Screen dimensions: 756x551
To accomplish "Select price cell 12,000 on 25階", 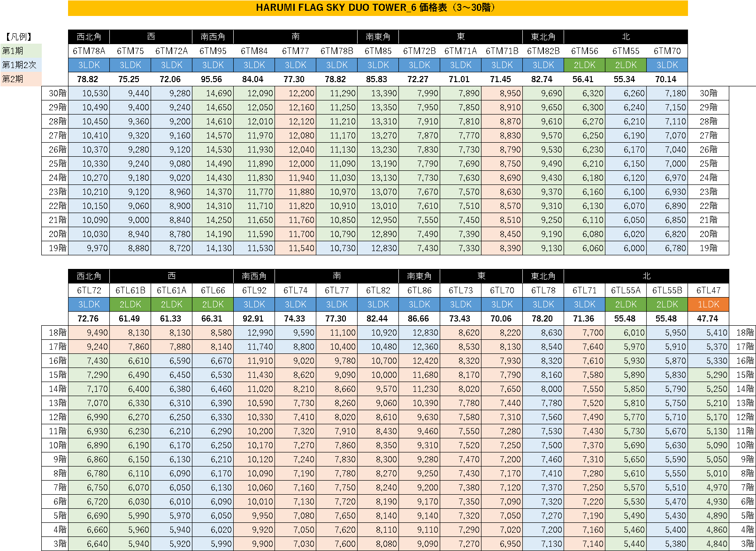I will pos(295,163).
